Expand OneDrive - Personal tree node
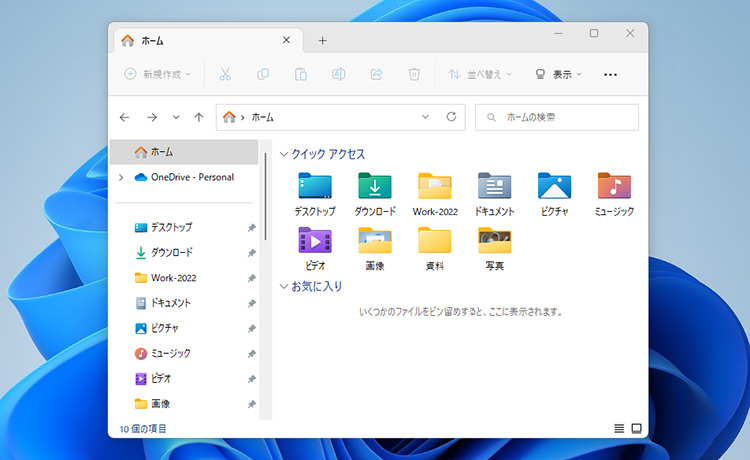 (121, 177)
